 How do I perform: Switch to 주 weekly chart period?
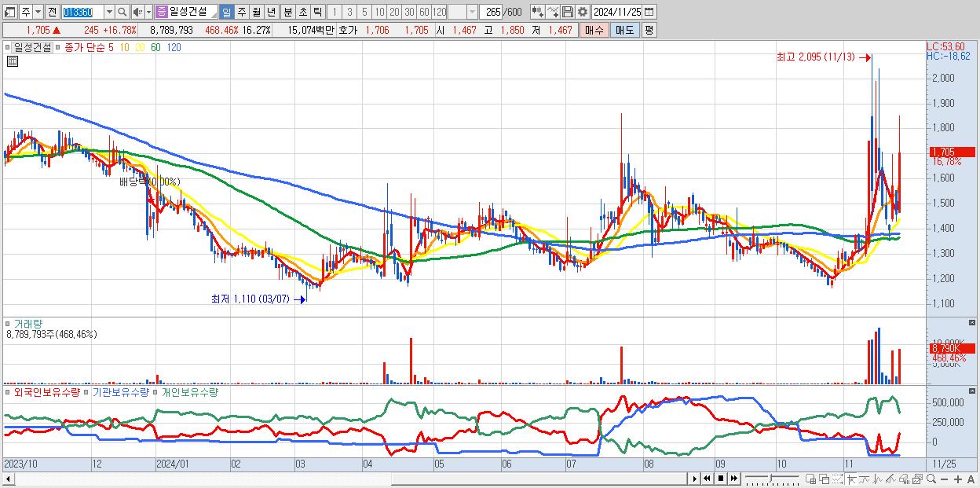241,13
